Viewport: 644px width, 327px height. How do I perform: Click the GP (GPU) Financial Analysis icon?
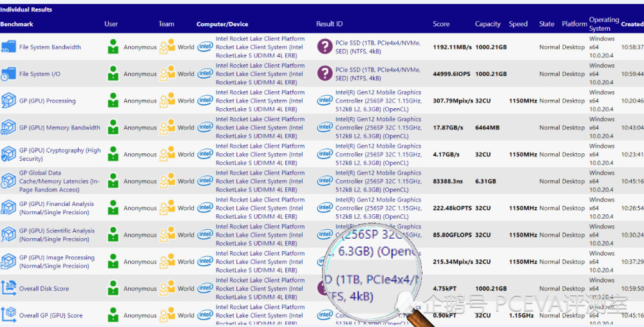[x=8, y=208]
